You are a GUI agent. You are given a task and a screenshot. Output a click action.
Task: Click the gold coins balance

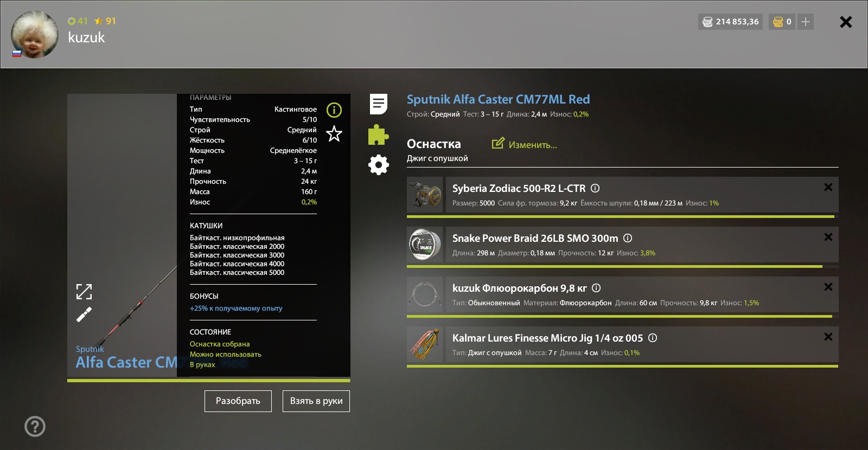tap(782, 22)
